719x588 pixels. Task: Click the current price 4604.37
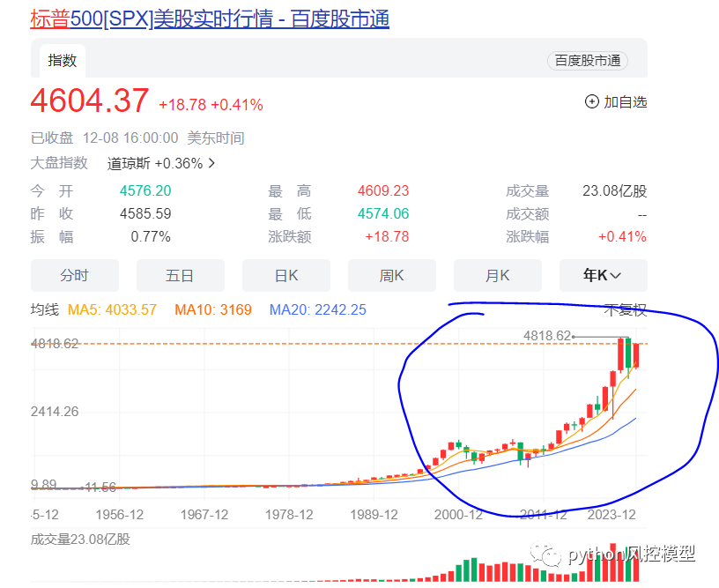(x=90, y=100)
